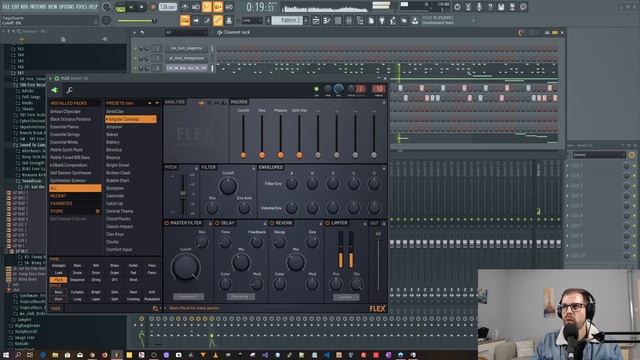Click previous preset up arrow

pos(149,103)
